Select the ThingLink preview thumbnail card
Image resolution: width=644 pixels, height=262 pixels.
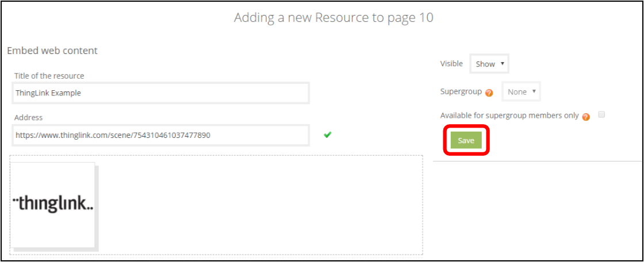pyautogui.click(x=52, y=205)
